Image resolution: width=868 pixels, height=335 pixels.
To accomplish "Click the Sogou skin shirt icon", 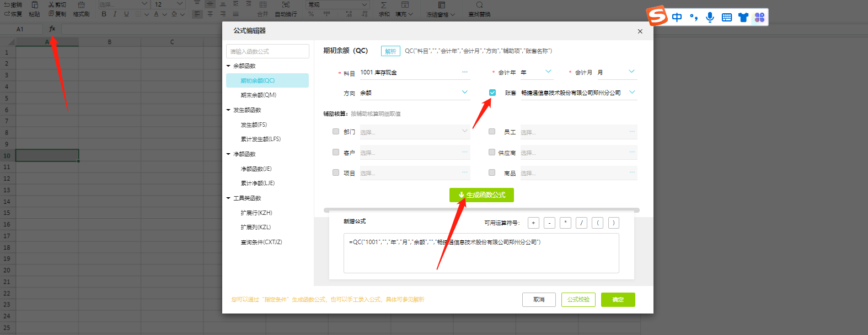I will (x=743, y=17).
